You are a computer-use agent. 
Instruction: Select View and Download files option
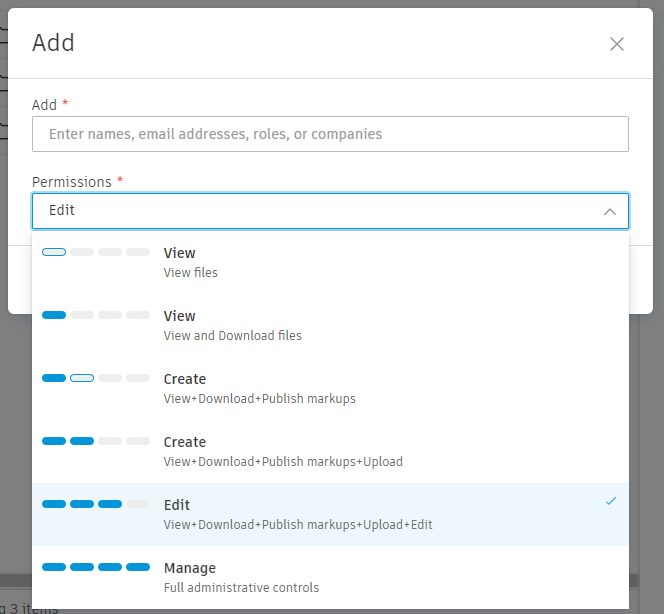(330, 325)
